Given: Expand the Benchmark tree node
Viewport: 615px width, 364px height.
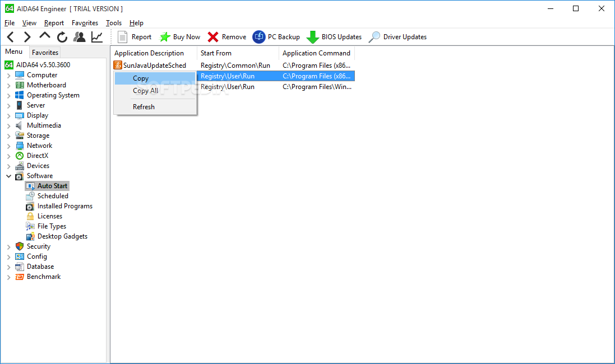Looking at the screenshot, I should click(x=8, y=277).
